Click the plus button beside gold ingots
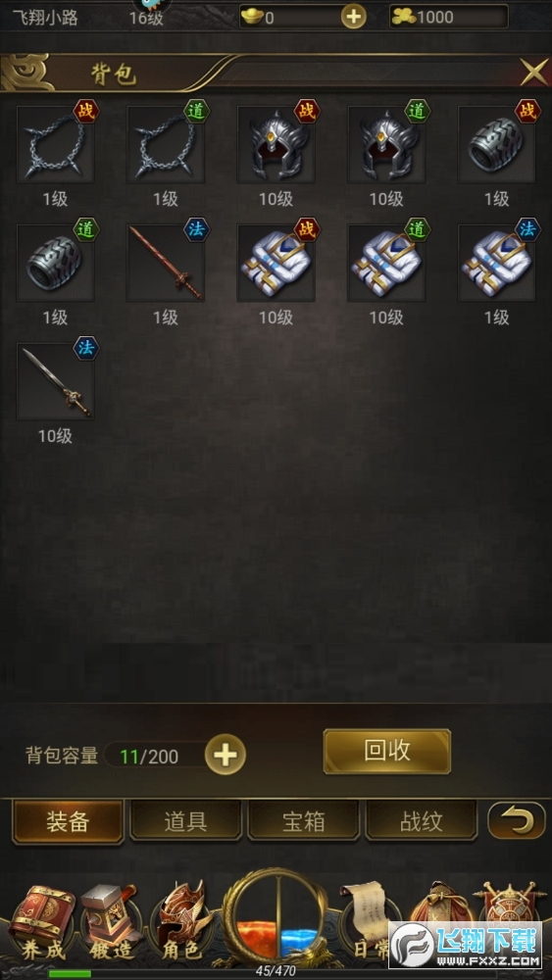This screenshot has width=552, height=980. point(354,17)
